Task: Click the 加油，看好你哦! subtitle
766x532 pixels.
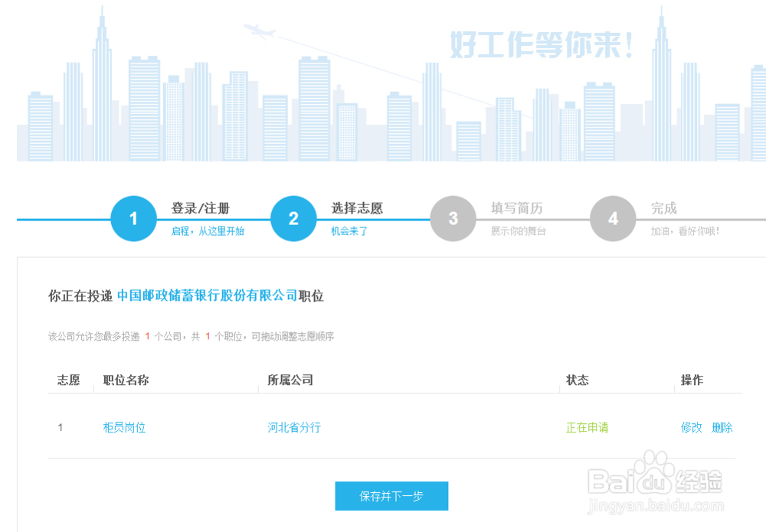Action: point(685,231)
